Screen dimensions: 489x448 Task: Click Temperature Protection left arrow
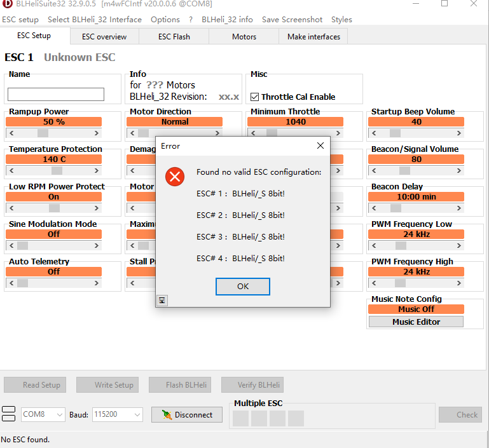11,170
